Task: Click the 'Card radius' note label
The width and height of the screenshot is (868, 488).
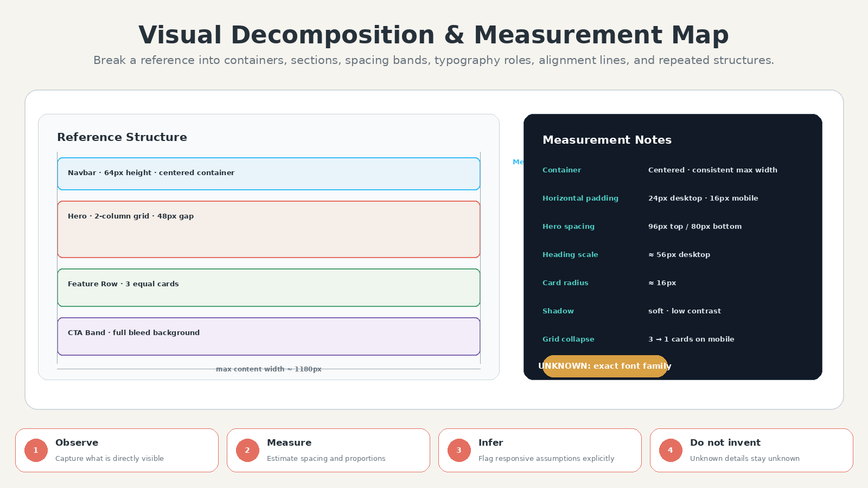Action: [x=565, y=283]
